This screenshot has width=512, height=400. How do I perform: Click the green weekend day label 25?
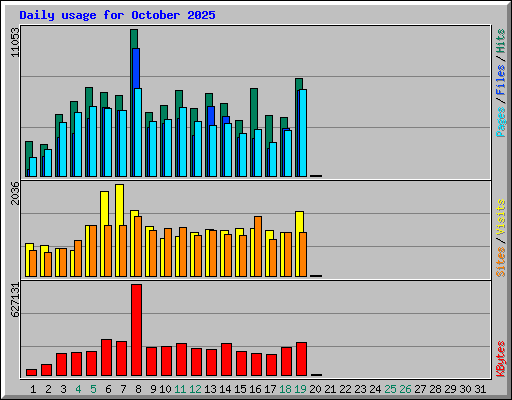(390, 389)
